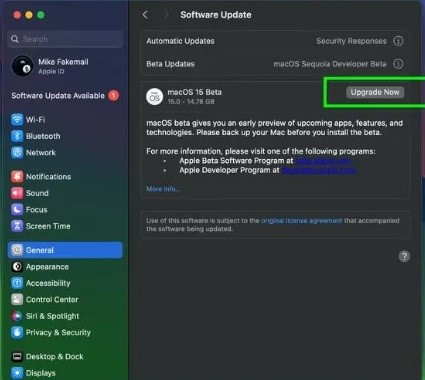
Task: Click the Software Update page title
Action: point(216,15)
